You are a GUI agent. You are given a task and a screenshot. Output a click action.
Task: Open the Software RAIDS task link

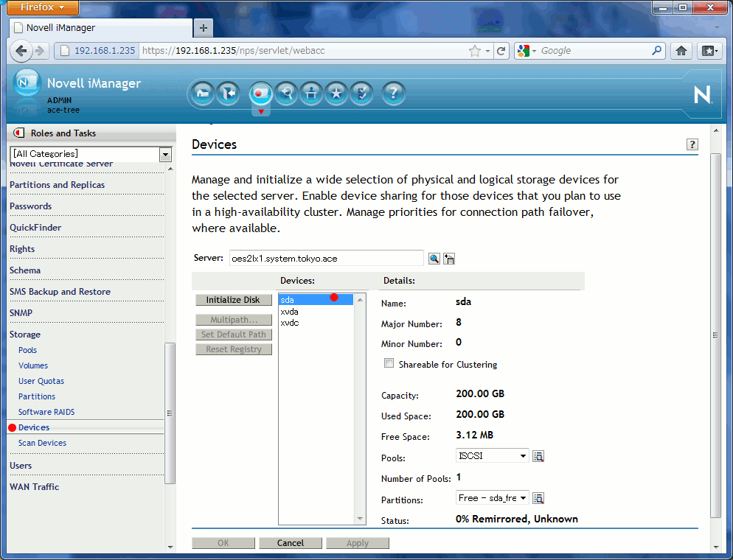pos(46,411)
